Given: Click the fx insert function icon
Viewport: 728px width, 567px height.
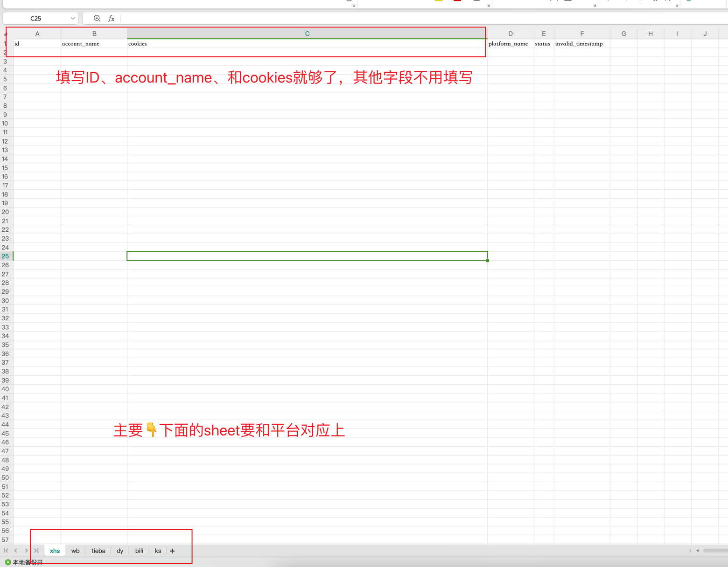Looking at the screenshot, I should point(111,18).
